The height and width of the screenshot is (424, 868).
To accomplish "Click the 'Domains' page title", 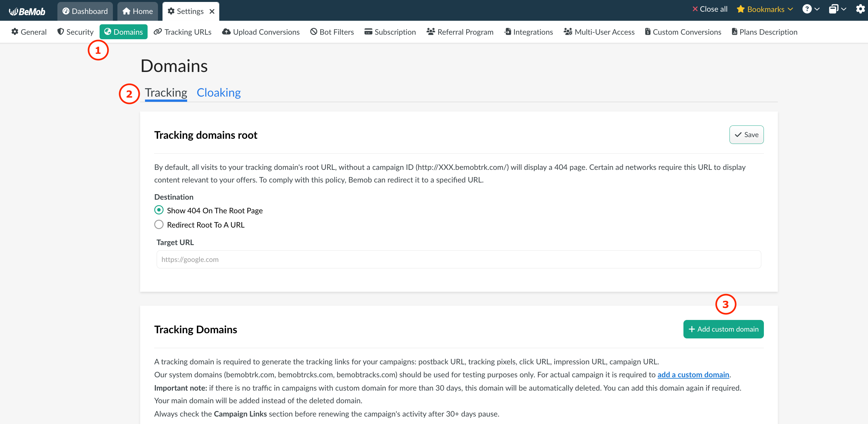I will pyautogui.click(x=174, y=66).
